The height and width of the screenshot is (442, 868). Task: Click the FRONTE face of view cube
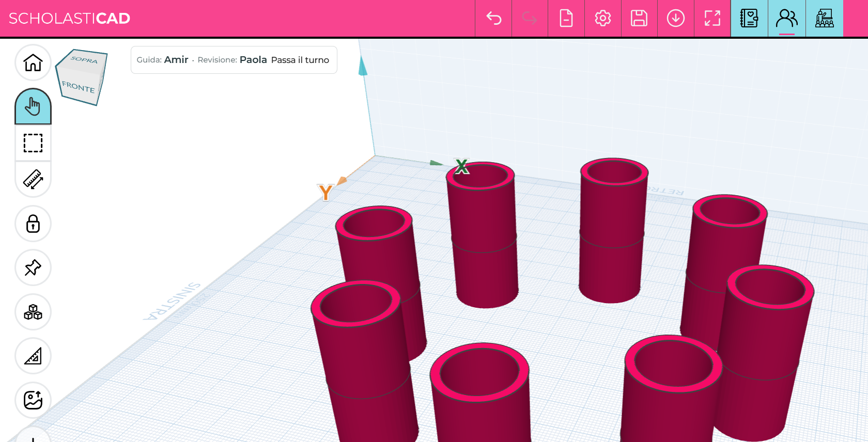(79, 86)
